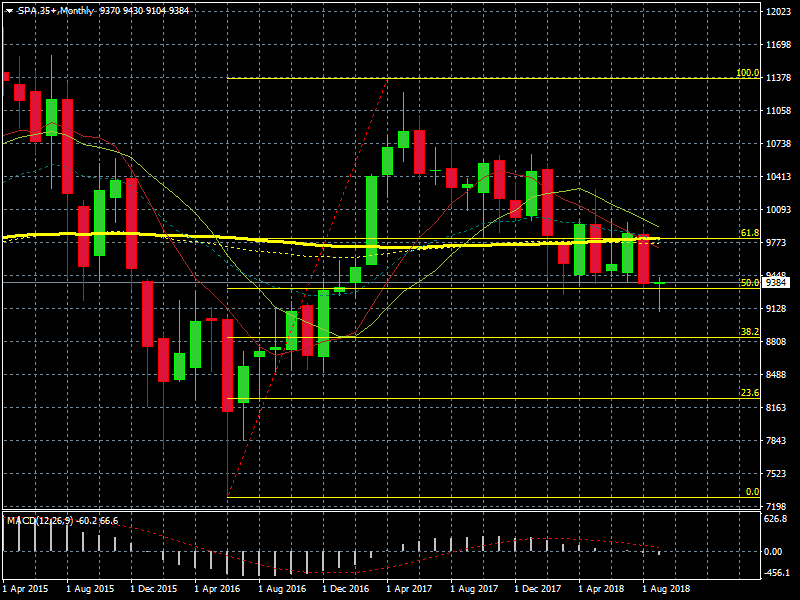Viewport: 800px width, 600px height.
Task: Select the 0.0 Fibonacci level label
Action: (x=752, y=491)
